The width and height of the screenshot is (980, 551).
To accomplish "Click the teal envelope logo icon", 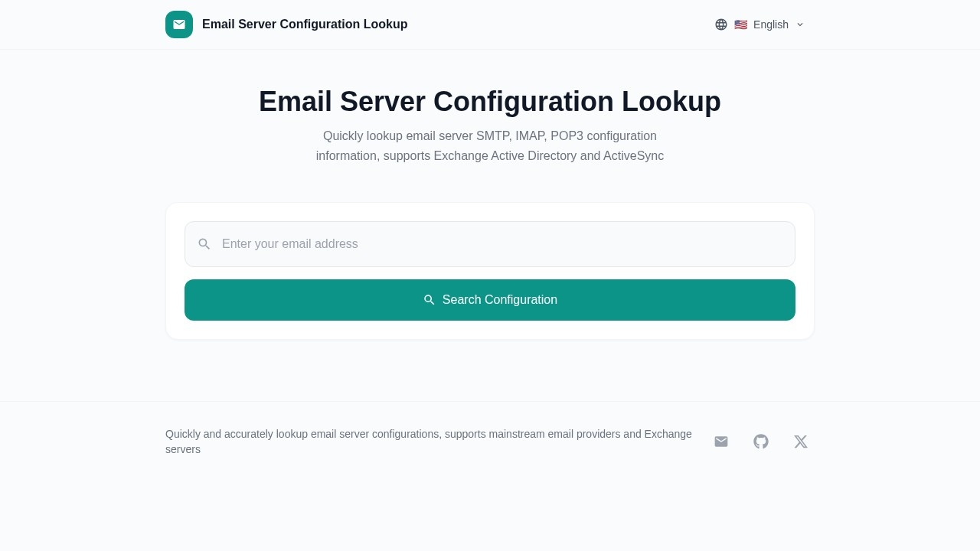I will click(179, 24).
